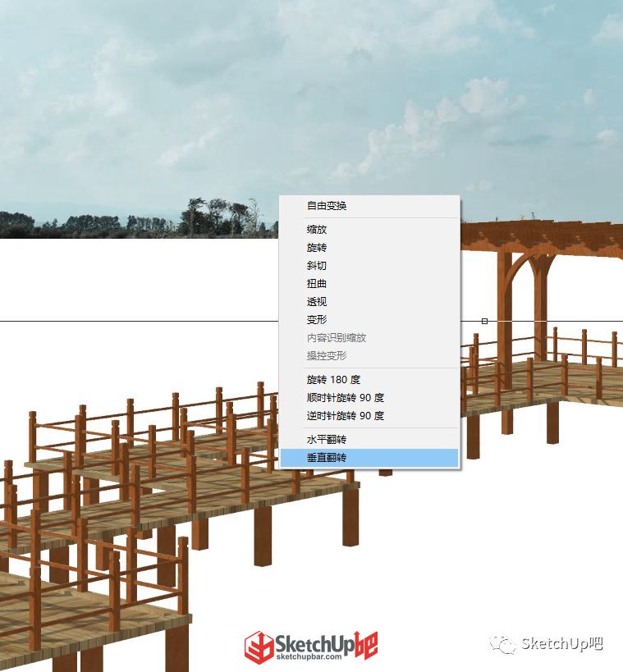Click the 变形 menu item
This screenshot has height=672, width=623.
[x=369, y=320]
